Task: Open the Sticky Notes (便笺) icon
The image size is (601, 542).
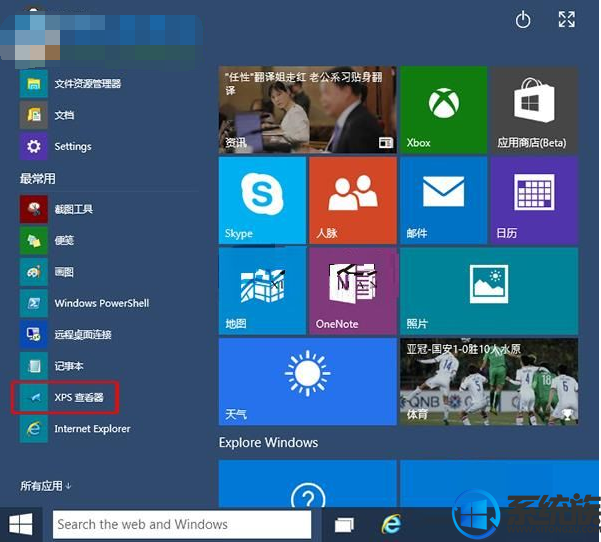Action: coord(34,241)
